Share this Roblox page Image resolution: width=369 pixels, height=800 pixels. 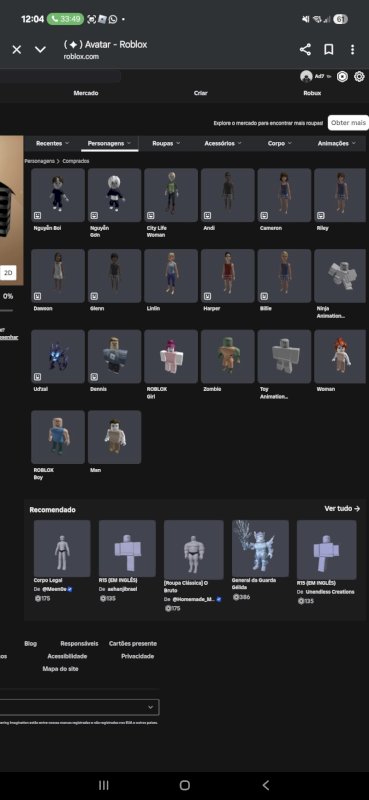(305, 49)
